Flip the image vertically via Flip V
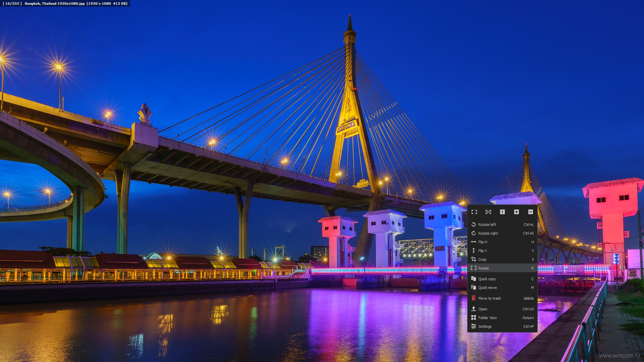This screenshot has width=644, height=362. (502, 251)
